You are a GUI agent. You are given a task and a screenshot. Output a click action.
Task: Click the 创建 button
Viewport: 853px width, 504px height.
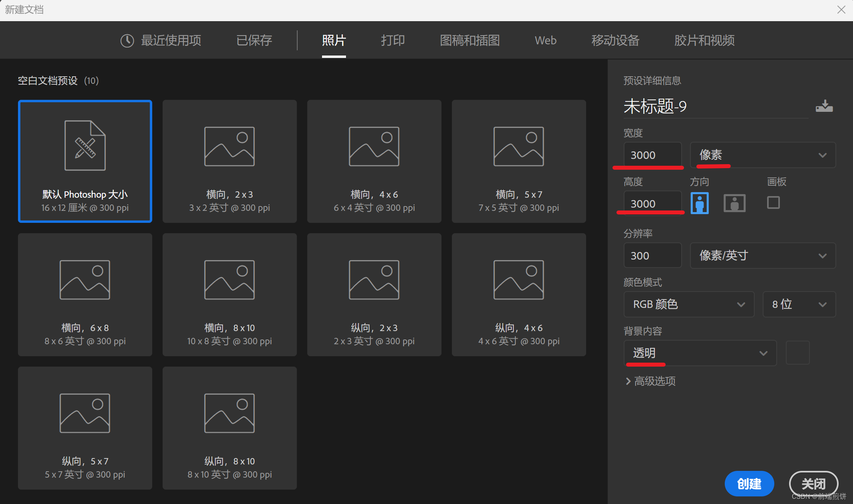coord(749,484)
